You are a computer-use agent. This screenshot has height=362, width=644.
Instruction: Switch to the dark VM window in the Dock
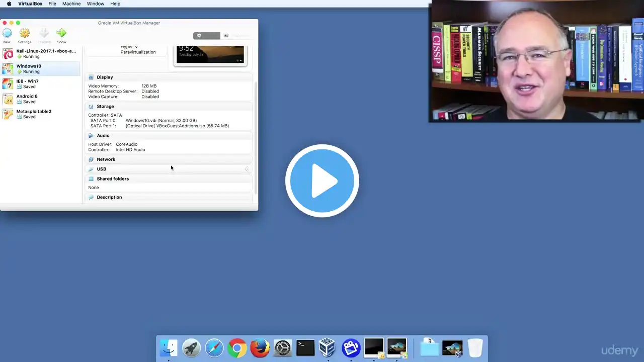[x=374, y=347]
